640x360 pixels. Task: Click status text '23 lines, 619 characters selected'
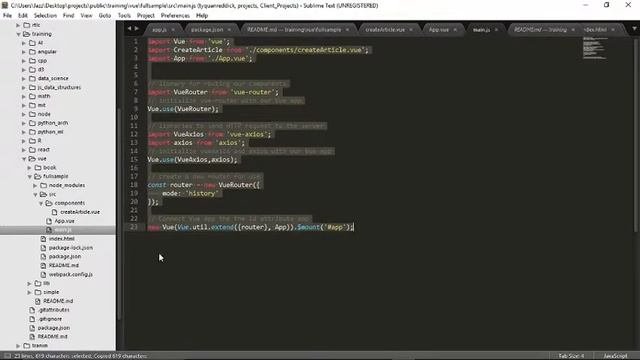click(53, 356)
